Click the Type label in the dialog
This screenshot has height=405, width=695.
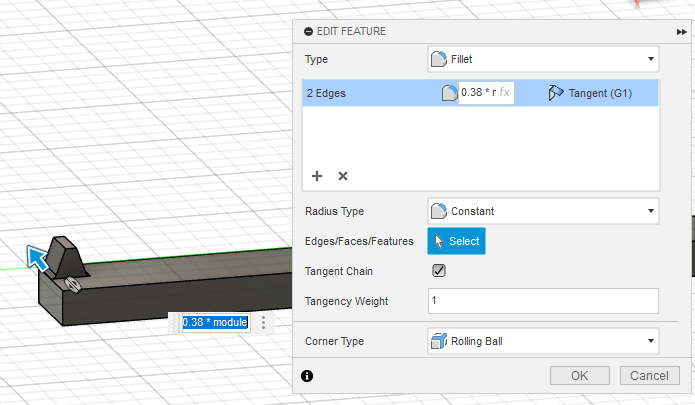coord(316,59)
